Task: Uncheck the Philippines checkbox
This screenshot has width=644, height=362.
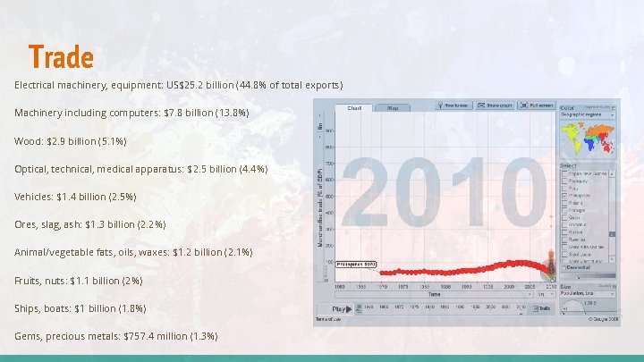Action: click(564, 196)
